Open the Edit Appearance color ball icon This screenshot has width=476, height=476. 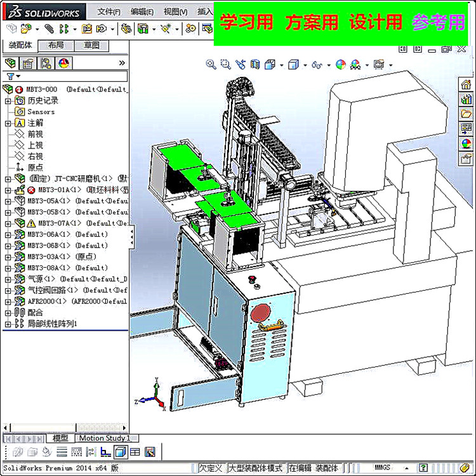tap(341, 64)
